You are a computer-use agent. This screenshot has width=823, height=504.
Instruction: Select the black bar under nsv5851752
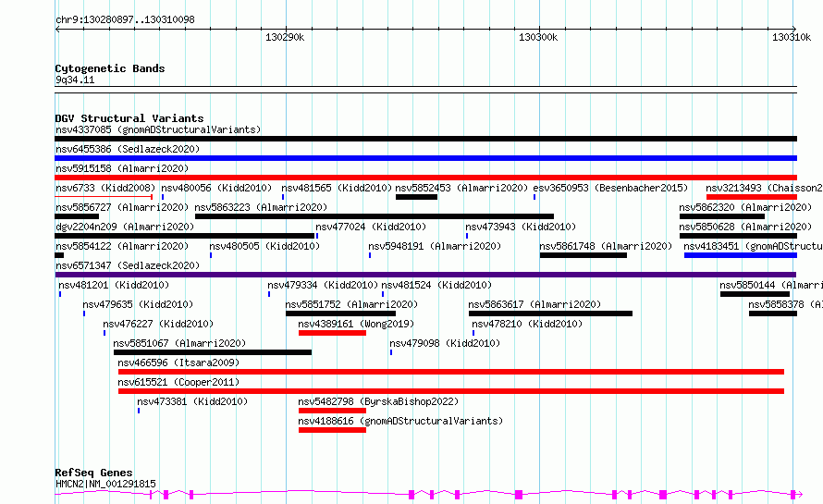click(x=340, y=313)
